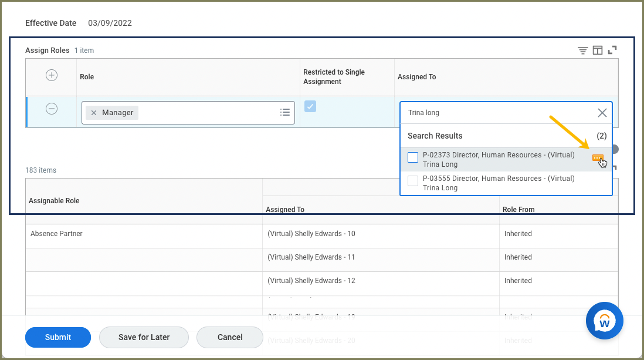Open the Role prompt list menu

tap(285, 112)
